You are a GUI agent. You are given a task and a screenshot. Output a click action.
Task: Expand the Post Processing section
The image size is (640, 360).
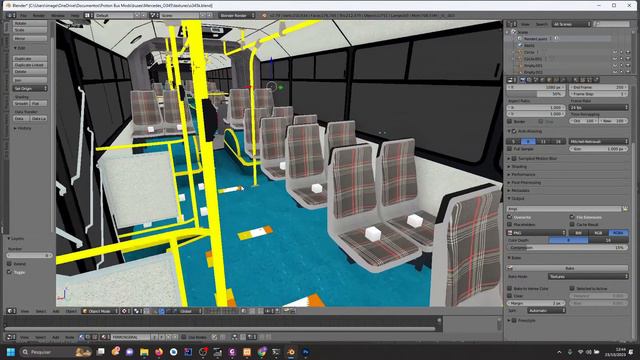tap(524, 182)
